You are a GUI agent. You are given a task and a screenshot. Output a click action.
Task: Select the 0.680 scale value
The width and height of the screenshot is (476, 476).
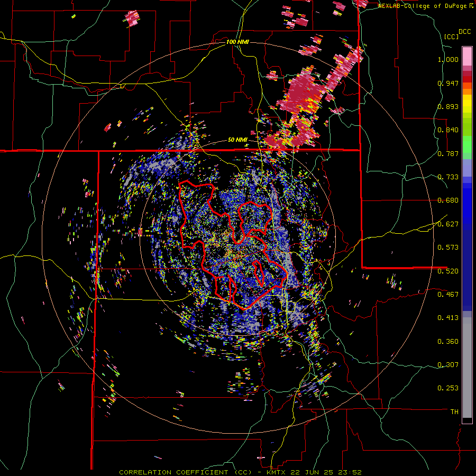(448, 200)
